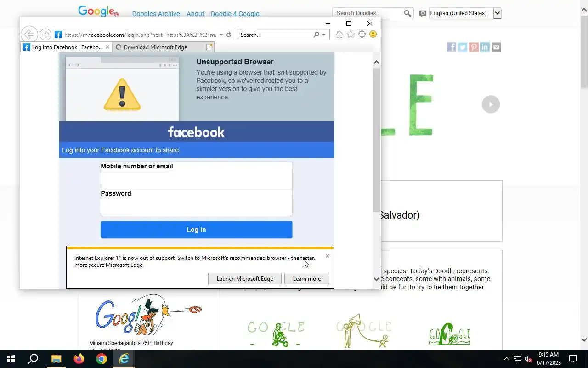The image size is (588, 368).
Task: Share doodle via Pinterest icon
Action: [474, 47]
